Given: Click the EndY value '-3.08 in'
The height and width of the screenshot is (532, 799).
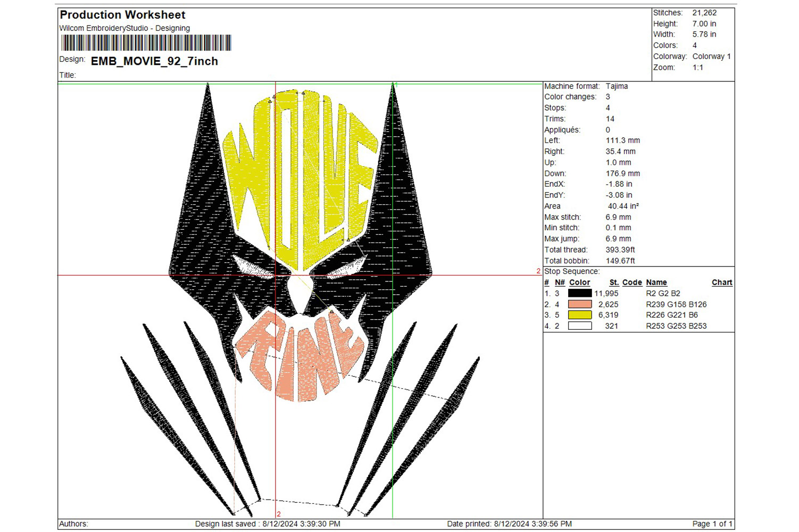Looking at the screenshot, I should 619,195.
